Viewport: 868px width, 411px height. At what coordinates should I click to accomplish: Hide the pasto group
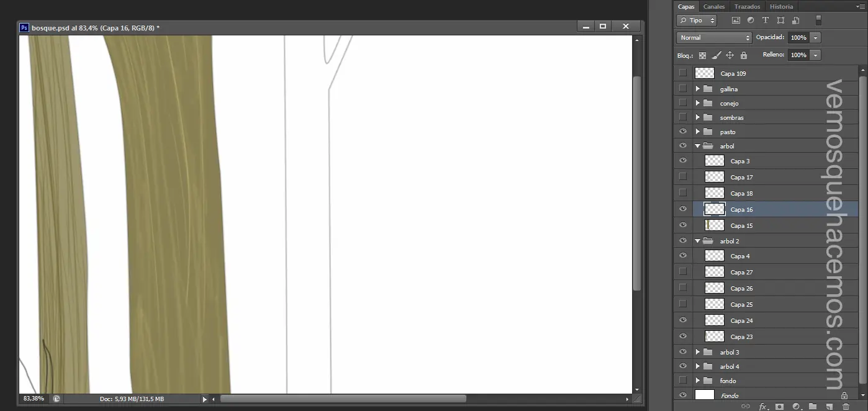click(683, 132)
